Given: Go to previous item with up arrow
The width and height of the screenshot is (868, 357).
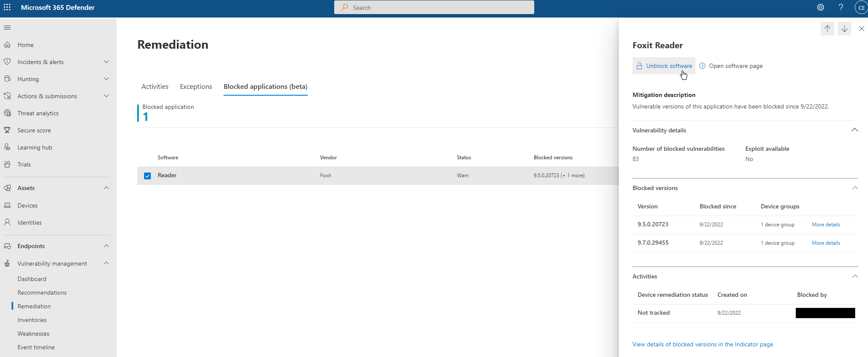Looking at the screenshot, I should pos(827,29).
